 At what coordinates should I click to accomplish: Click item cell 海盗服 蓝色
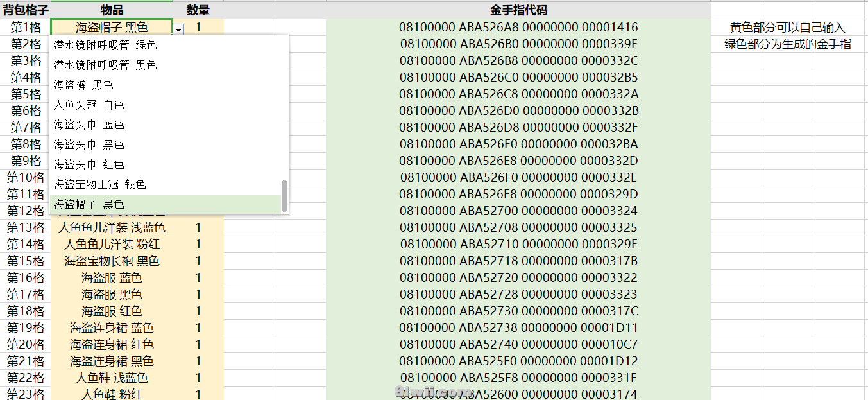tap(112, 277)
